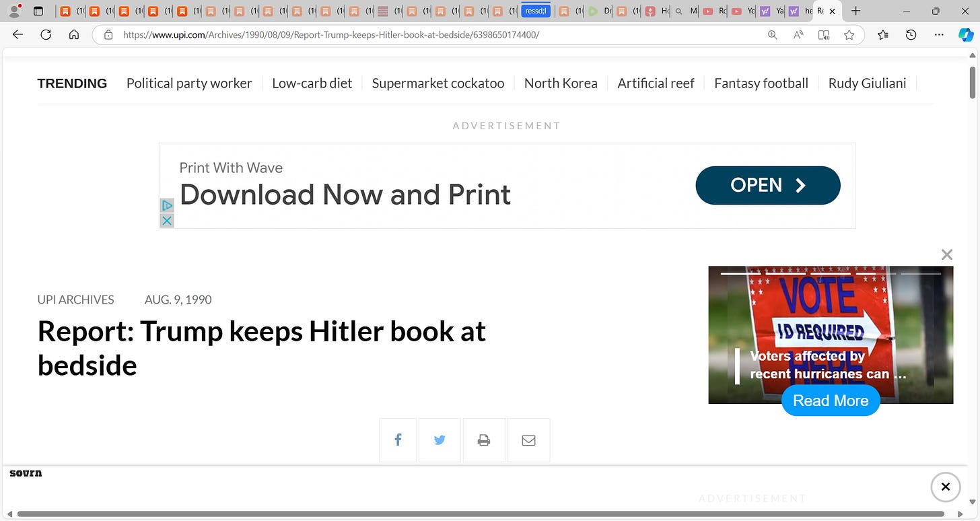
Task: Click the OPEN button on Print ad
Action: [x=768, y=185]
